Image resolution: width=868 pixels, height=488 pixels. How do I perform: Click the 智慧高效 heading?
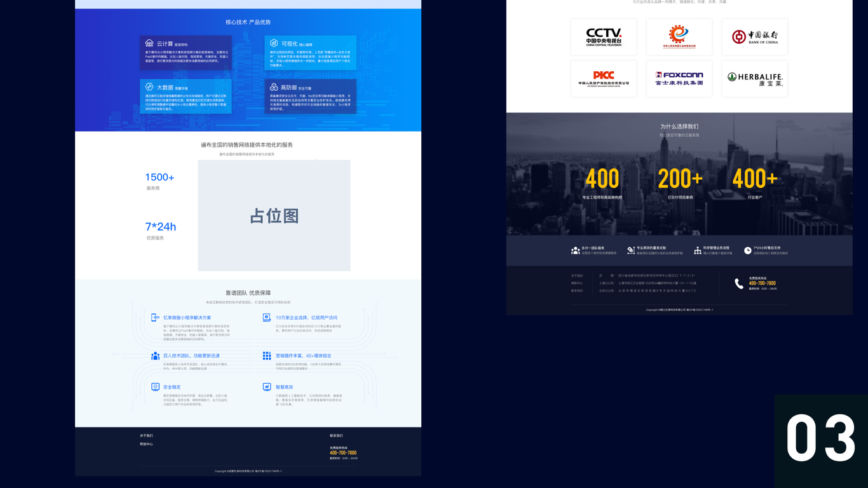point(284,387)
